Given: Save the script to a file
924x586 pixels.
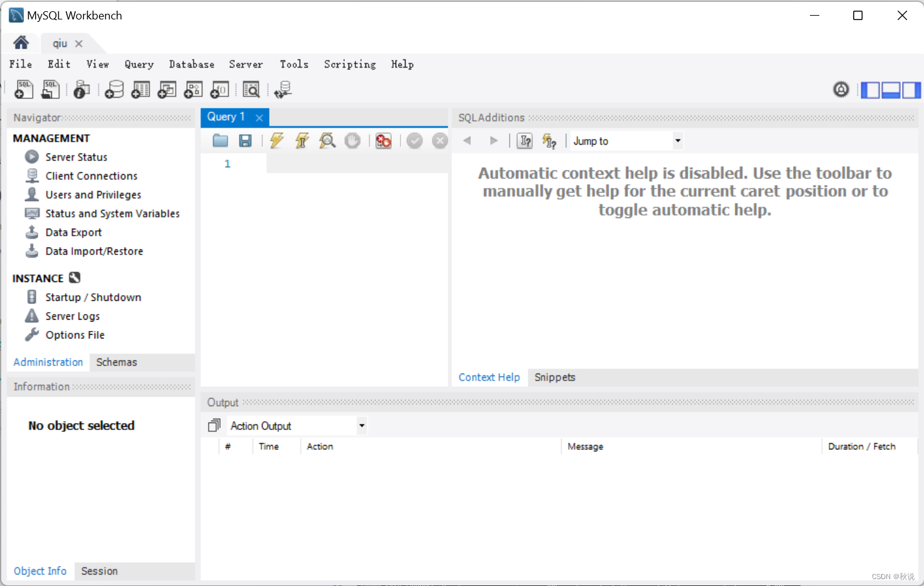Looking at the screenshot, I should coord(245,140).
